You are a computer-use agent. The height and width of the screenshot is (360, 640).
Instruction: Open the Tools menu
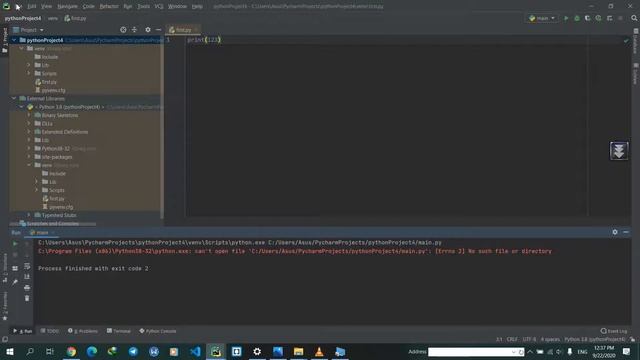pos(143,7)
